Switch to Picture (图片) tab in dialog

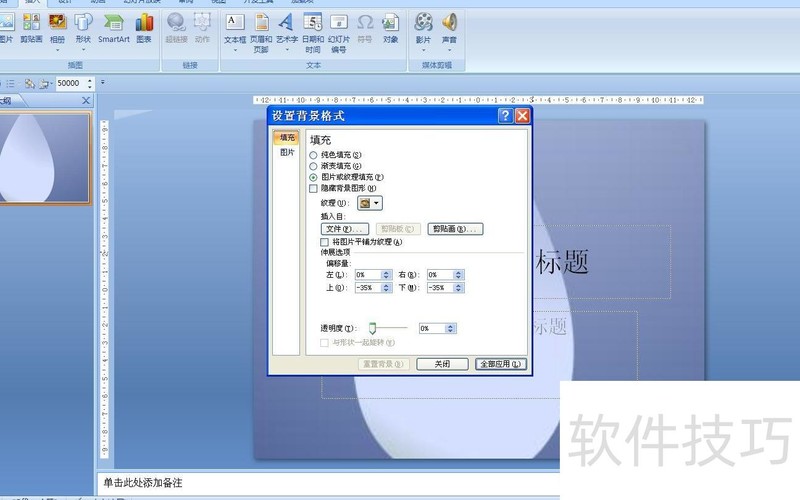pyautogui.click(x=286, y=152)
